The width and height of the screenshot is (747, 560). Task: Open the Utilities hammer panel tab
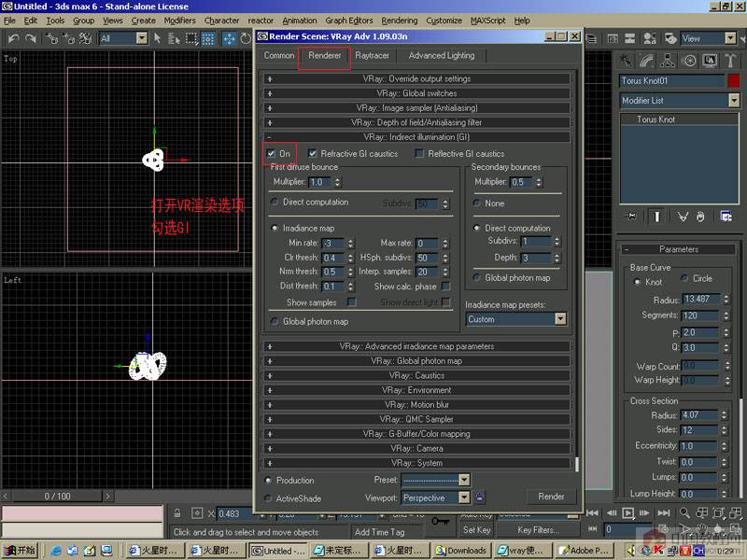coord(730,61)
